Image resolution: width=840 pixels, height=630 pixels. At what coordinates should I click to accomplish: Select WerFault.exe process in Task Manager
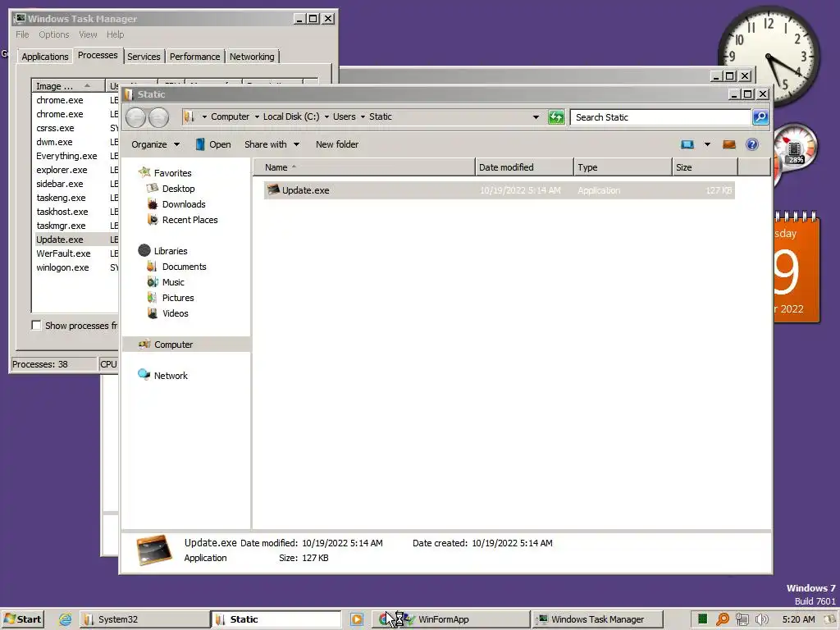pyautogui.click(x=63, y=253)
